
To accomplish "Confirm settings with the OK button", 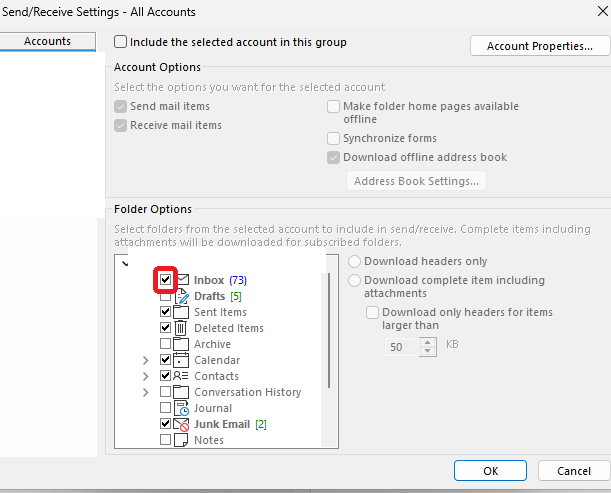I will click(490, 471).
